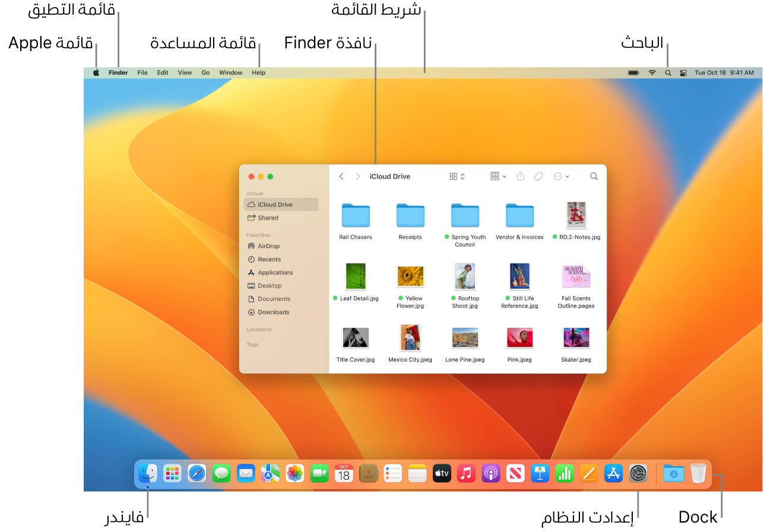Viewport: 764px width, 532px height.
Task: Select the Leaf Detail.jpg file
Action: coord(356,282)
